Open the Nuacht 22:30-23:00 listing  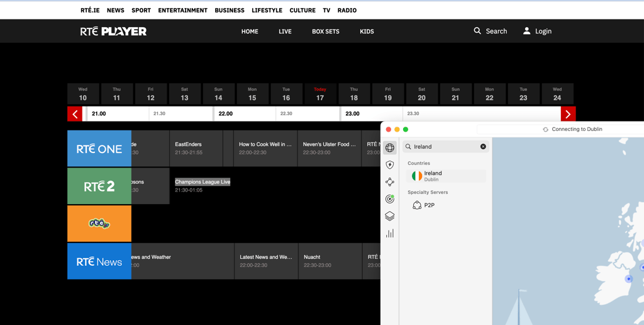point(330,261)
